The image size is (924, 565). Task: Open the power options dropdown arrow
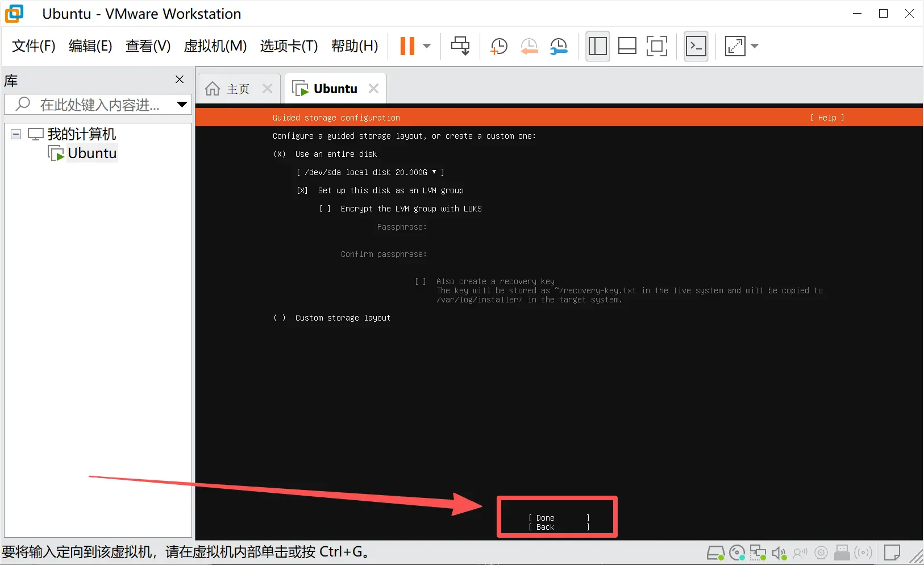(427, 46)
